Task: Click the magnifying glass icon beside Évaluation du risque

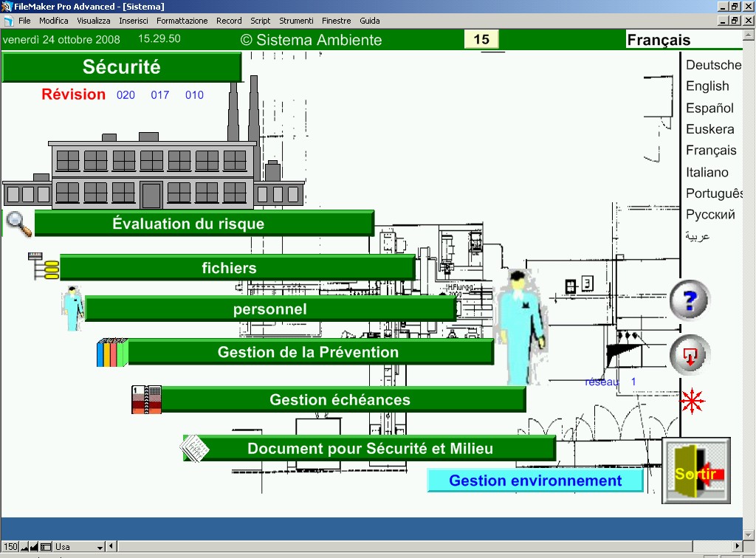Action: point(18,224)
